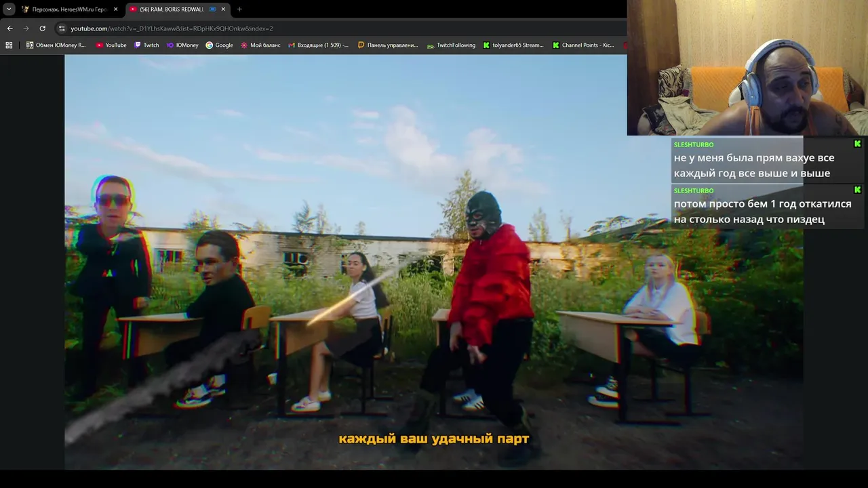Go back to the previous page
This screenshot has width=868, height=488.
[x=9, y=28]
